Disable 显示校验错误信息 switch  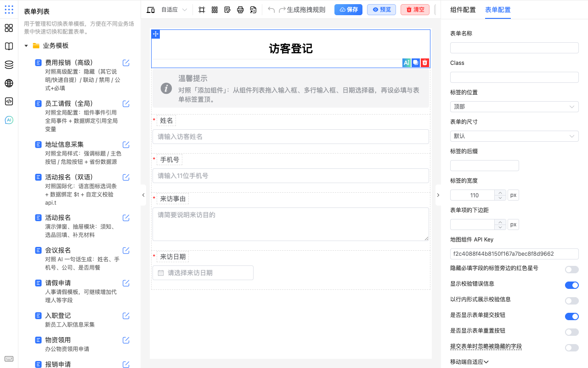pos(571,285)
